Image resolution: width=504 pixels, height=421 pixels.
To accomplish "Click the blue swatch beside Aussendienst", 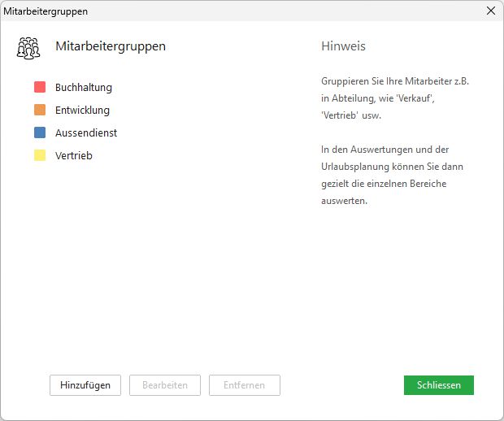I will [40, 132].
